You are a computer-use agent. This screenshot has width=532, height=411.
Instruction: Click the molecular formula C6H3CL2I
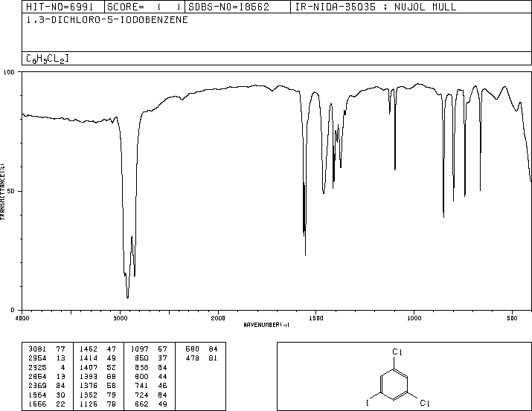click(48, 59)
